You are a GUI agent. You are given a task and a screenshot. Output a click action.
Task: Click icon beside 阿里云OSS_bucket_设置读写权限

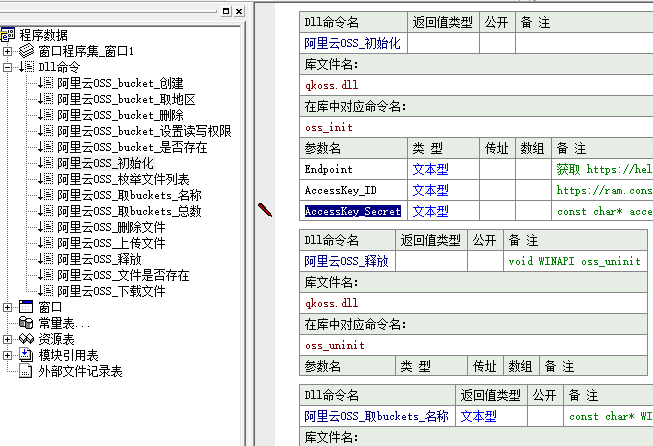tap(46, 131)
